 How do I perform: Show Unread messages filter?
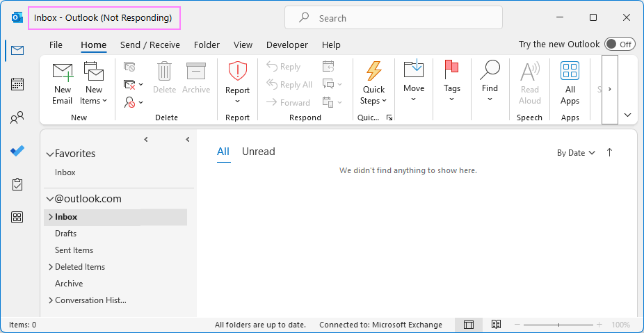point(258,152)
